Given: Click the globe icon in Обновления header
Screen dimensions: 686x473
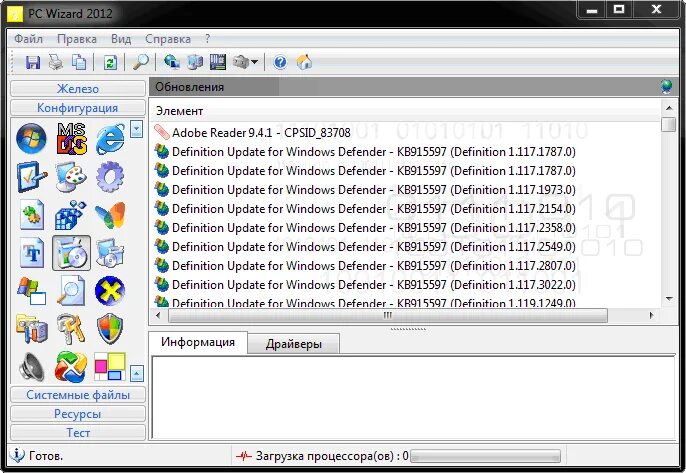Looking at the screenshot, I should 667,87.
